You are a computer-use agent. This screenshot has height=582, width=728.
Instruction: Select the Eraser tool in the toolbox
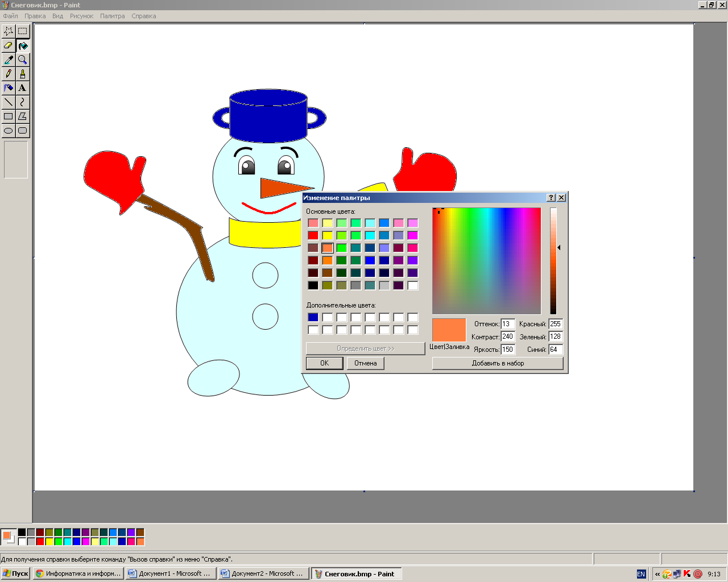(x=9, y=45)
